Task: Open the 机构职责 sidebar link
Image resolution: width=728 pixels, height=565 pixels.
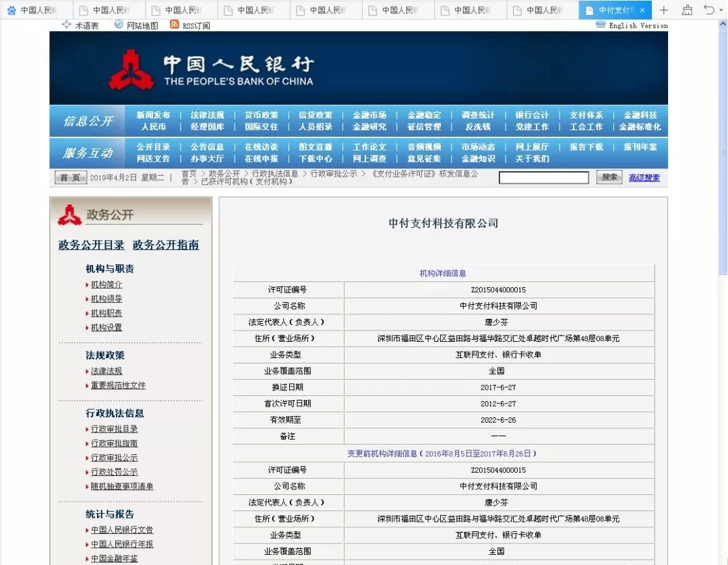Action: click(107, 313)
